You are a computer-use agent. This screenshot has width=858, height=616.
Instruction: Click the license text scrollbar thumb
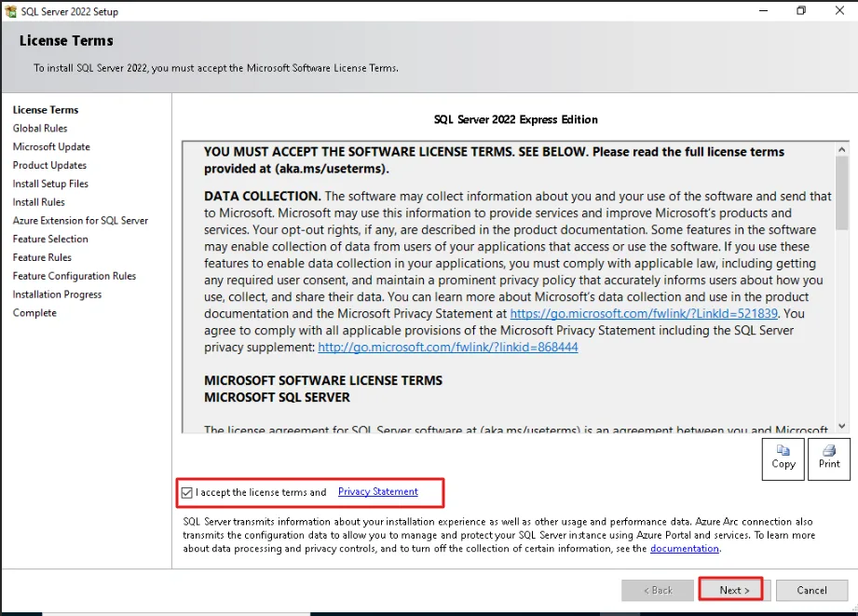pos(841,193)
